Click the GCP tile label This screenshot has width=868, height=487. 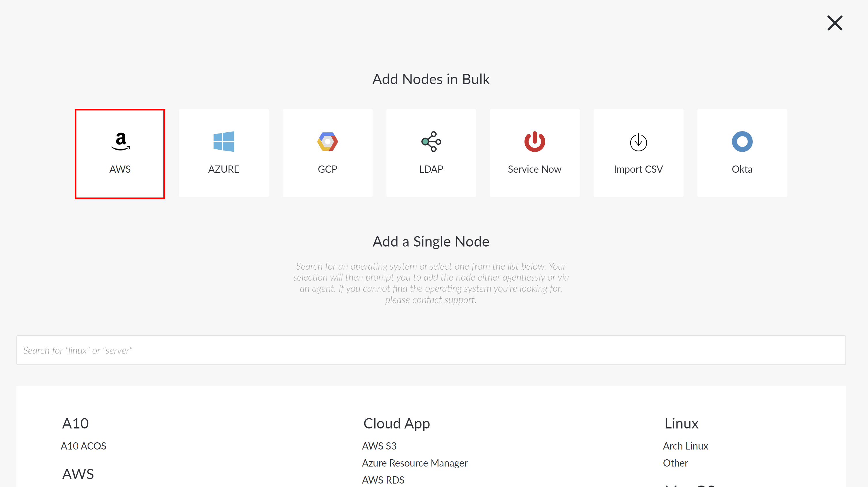click(x=328, y=169)
